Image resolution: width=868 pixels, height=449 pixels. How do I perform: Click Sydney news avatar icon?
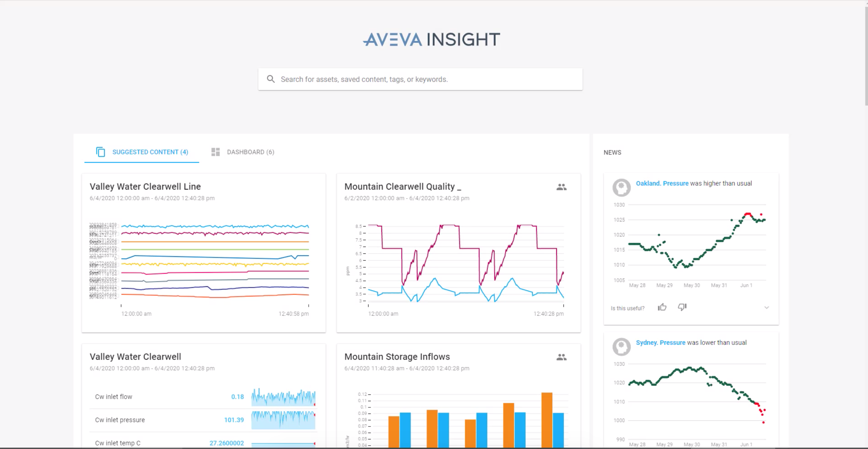coord(621,347)
